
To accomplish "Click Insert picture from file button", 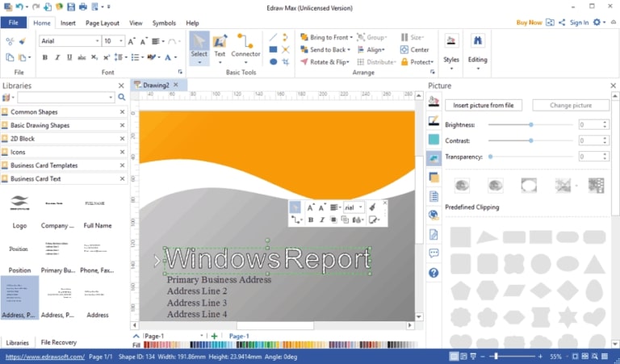I will coord(484,105).
